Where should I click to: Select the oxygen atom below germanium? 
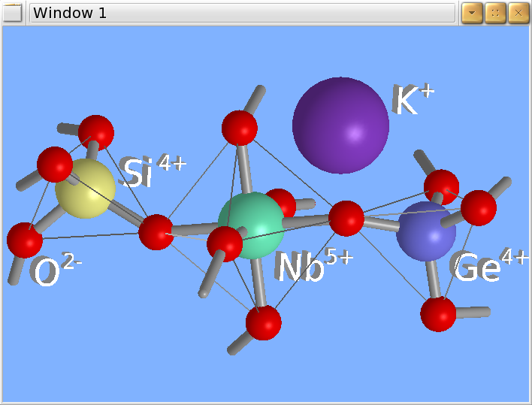click(x=438, y=313)
